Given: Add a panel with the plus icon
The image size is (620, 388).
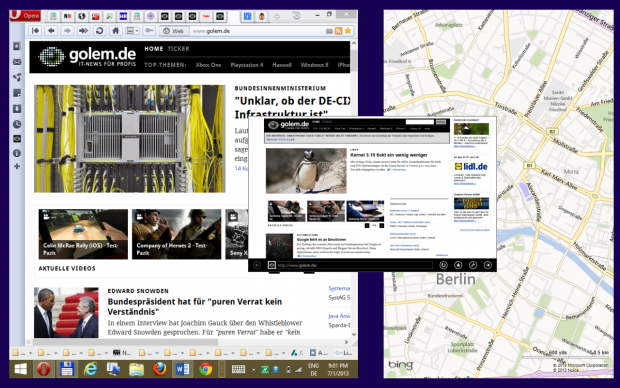Looking at the screenshot, I should click(17, 167).
